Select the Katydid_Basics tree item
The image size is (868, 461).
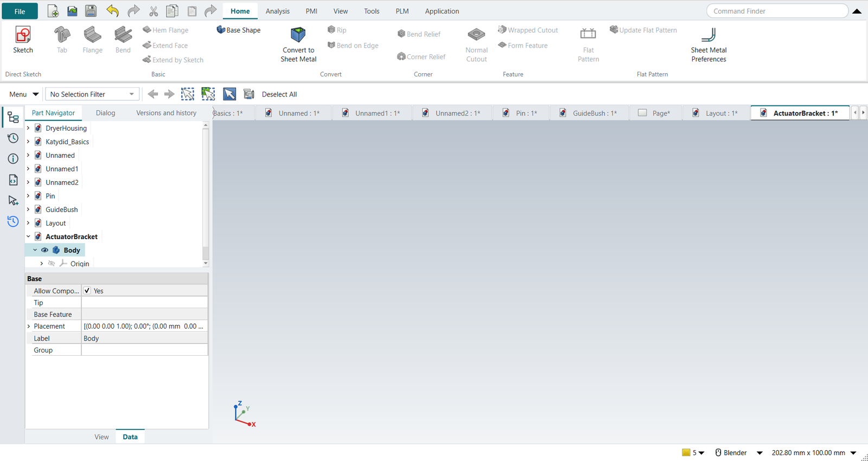point(67,142)
